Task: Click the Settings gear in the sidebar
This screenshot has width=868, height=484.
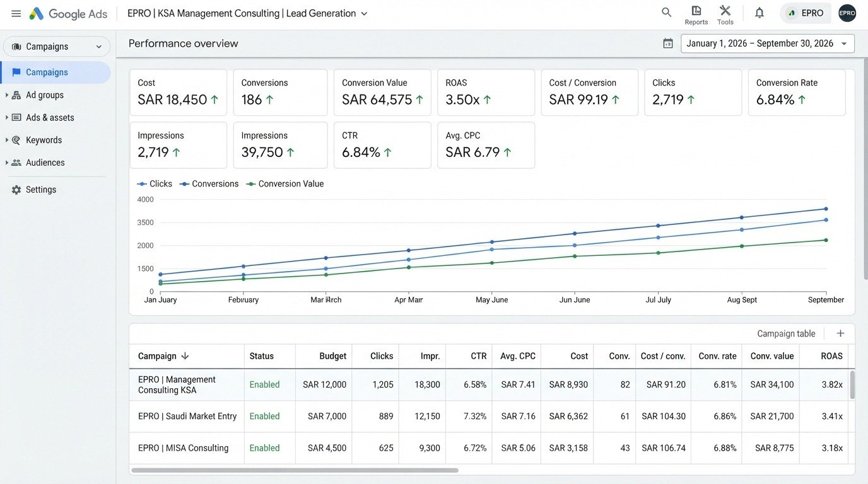Action: point(16,190)
